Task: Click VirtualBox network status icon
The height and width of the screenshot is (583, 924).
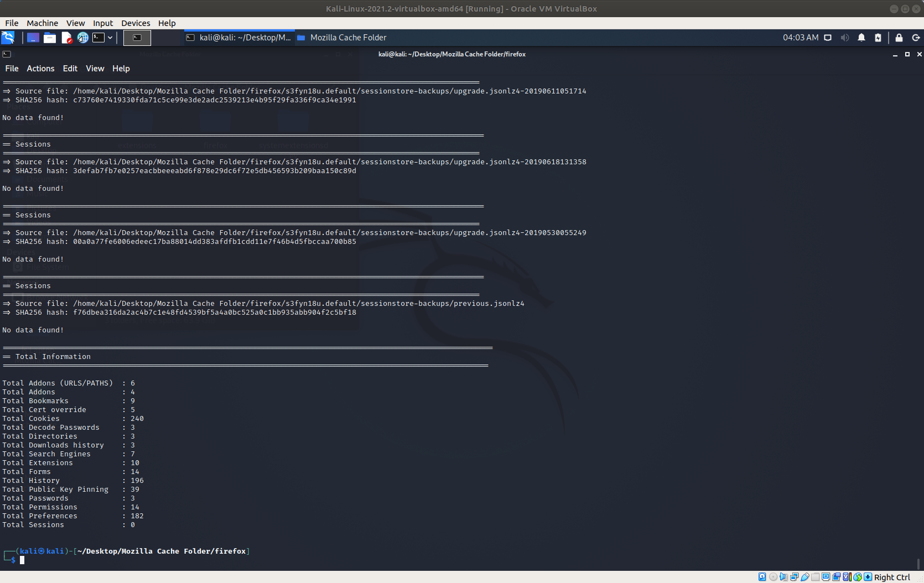Action: click(x=794, y=577)
